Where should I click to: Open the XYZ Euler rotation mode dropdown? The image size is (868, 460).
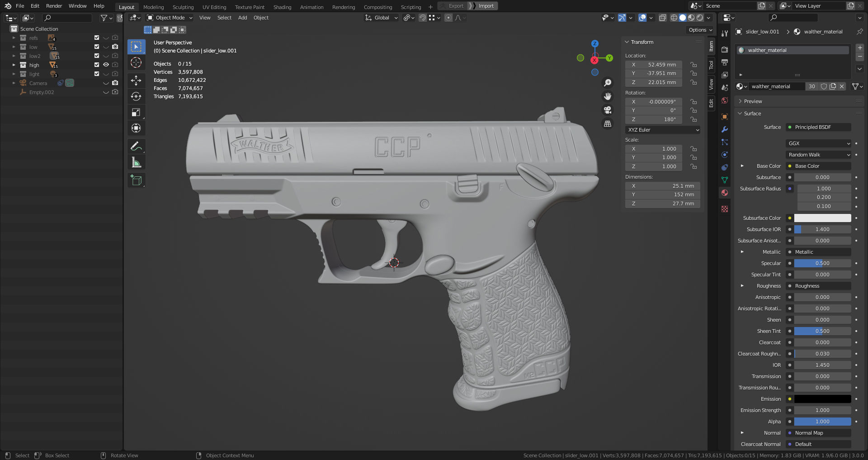(x=663, y=130)
